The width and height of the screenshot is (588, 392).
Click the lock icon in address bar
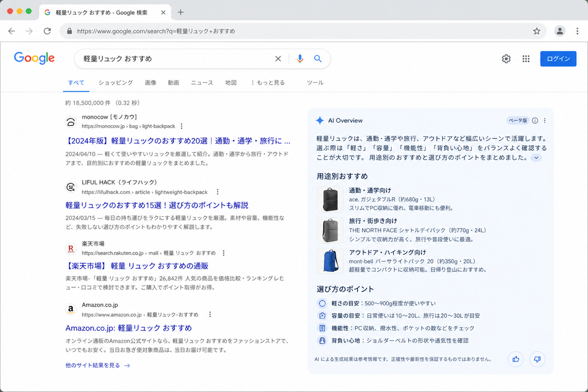point(69,31)
